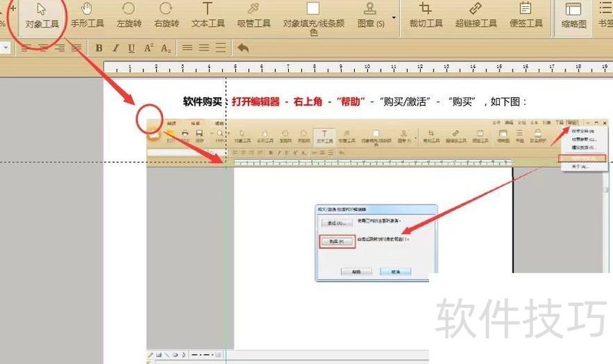
Task: Click the 图章 (S) stamp tool
Action: tap(371, 16)
